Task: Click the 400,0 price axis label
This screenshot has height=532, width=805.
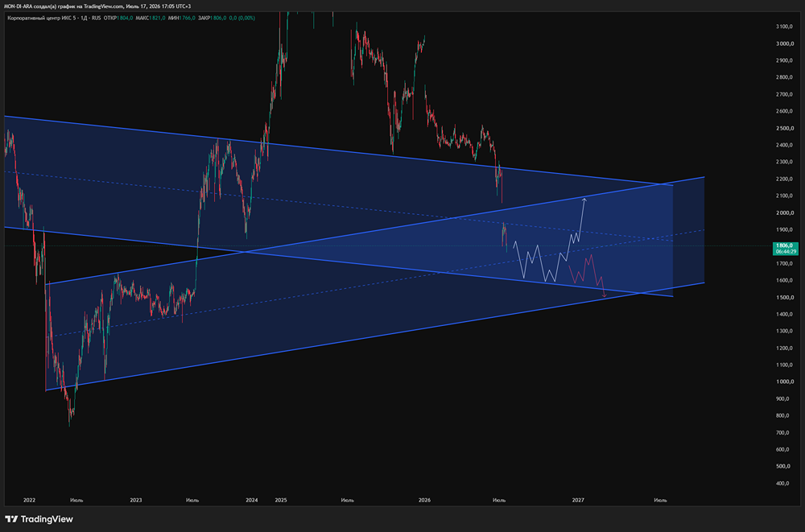Action: pyautogui.click(x=782, y=484)
